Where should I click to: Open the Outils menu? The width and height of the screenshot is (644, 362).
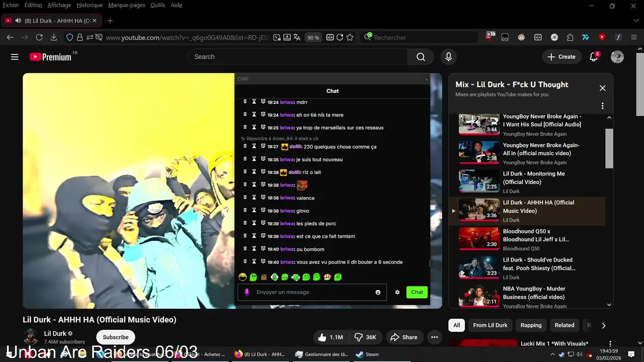[x=157, y=5]
